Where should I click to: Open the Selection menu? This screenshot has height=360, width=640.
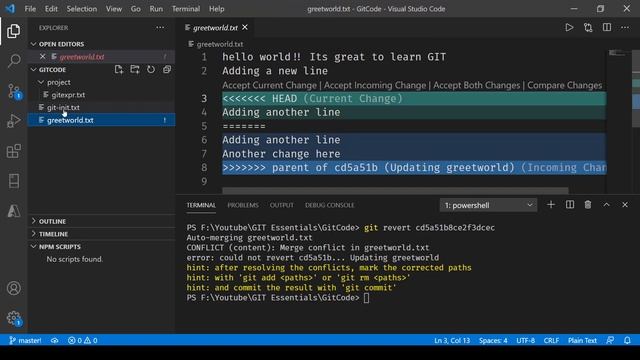(82, 9)
